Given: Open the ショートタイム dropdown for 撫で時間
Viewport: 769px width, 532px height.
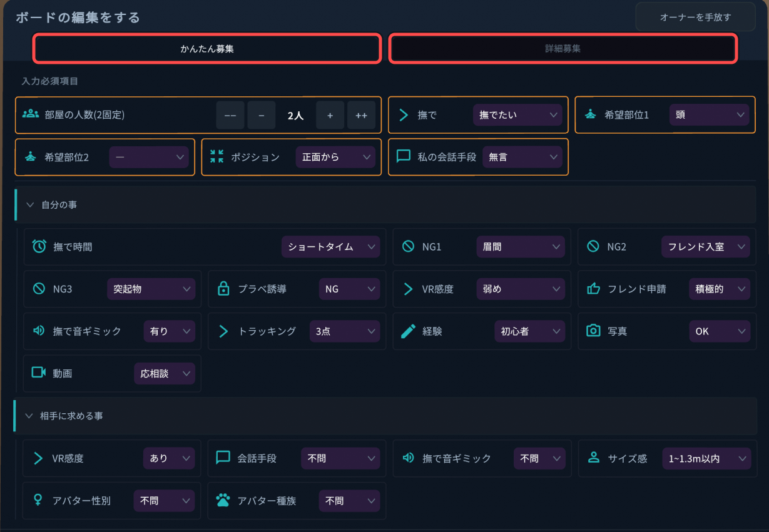Looking at the screenshot, I should tap(330, 247).
